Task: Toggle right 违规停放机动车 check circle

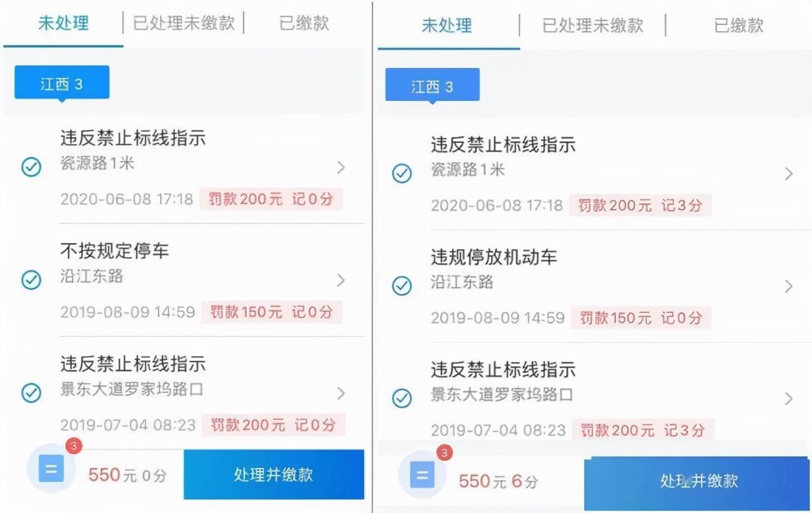Action: (402, 286)
